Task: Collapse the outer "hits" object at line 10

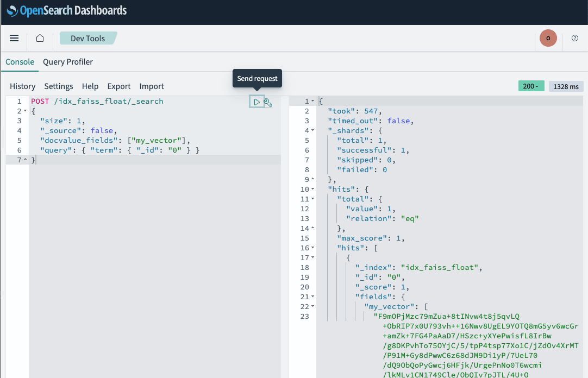Action: pyautogui.click(x=313, y=189)
